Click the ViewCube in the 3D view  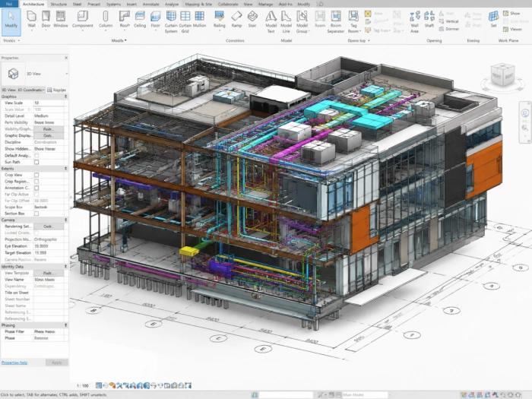pyautogui.click(x=502, y=76)
